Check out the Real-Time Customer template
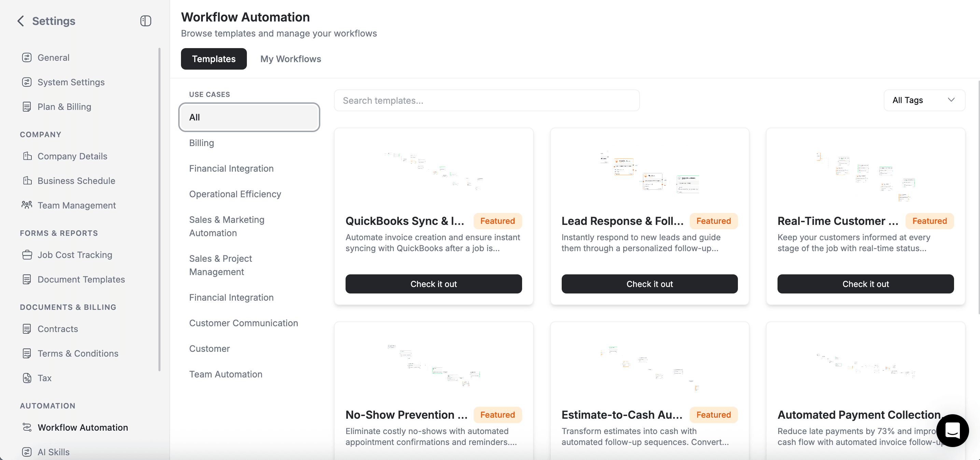Viewport: 980px width, 460px height. 865,284
